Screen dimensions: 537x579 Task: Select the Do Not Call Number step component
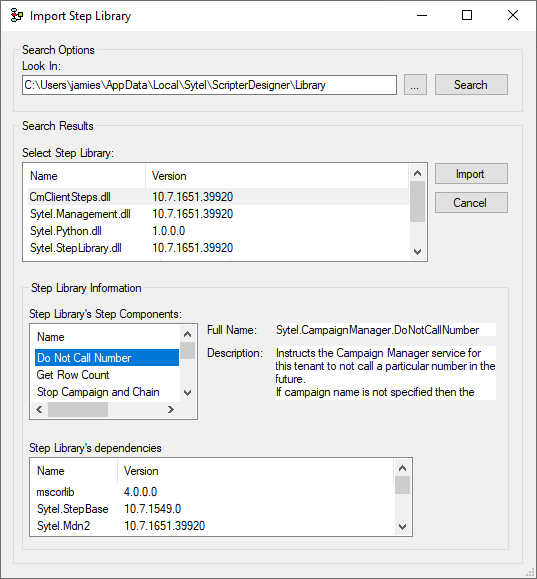[107, 357]
